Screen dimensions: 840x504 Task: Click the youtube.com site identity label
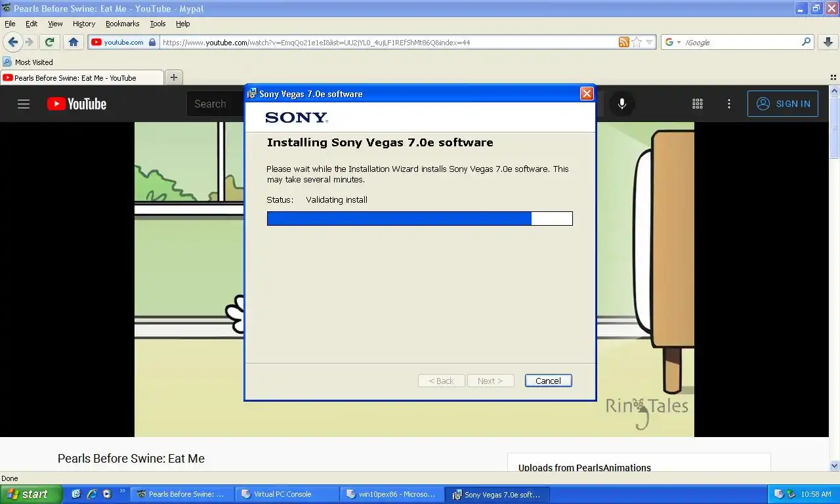[123, 42]
